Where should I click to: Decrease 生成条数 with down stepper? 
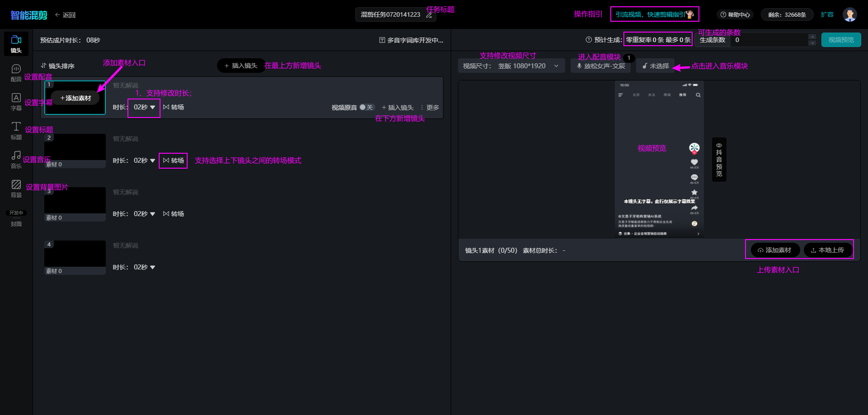point(812,43)
